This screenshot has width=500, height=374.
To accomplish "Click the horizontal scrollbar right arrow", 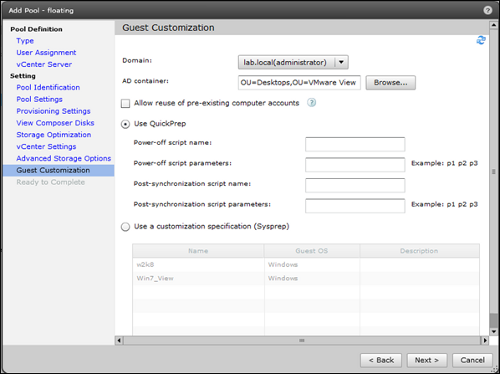I will point(485,340).
